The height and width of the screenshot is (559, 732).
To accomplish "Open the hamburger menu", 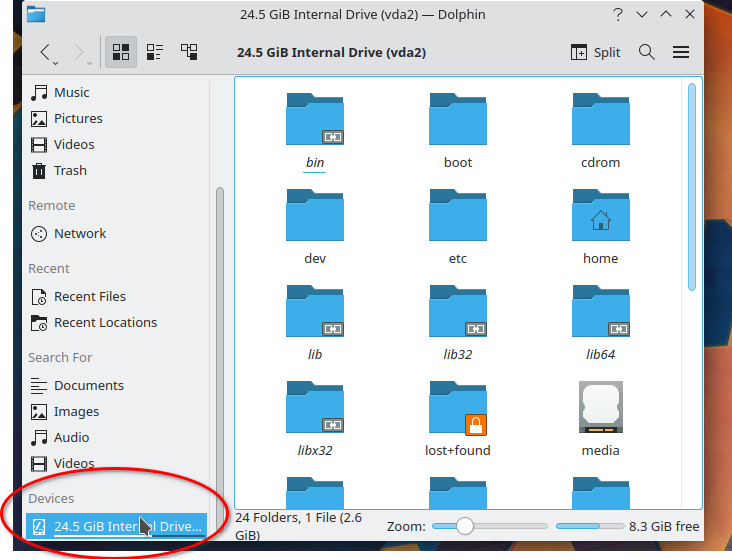I will (681, 52).
